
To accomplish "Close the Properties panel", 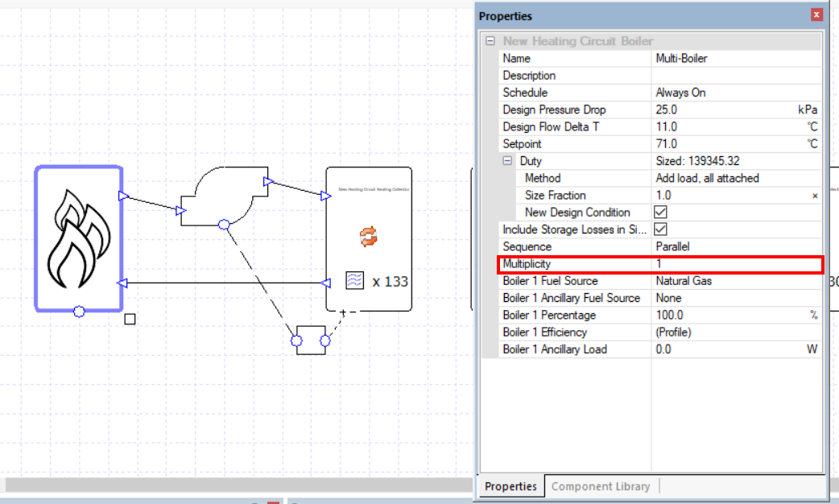I will pos(816,15).
